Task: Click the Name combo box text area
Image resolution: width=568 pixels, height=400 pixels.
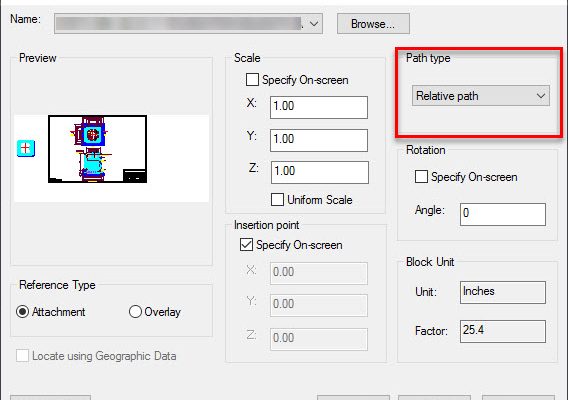Action: 180,24
